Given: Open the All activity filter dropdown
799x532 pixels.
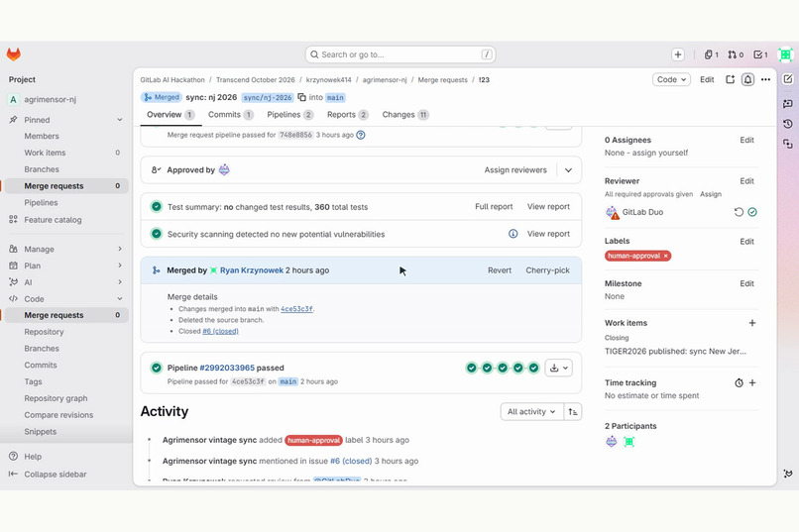Looking at the screenshot, I should (531, 412).
